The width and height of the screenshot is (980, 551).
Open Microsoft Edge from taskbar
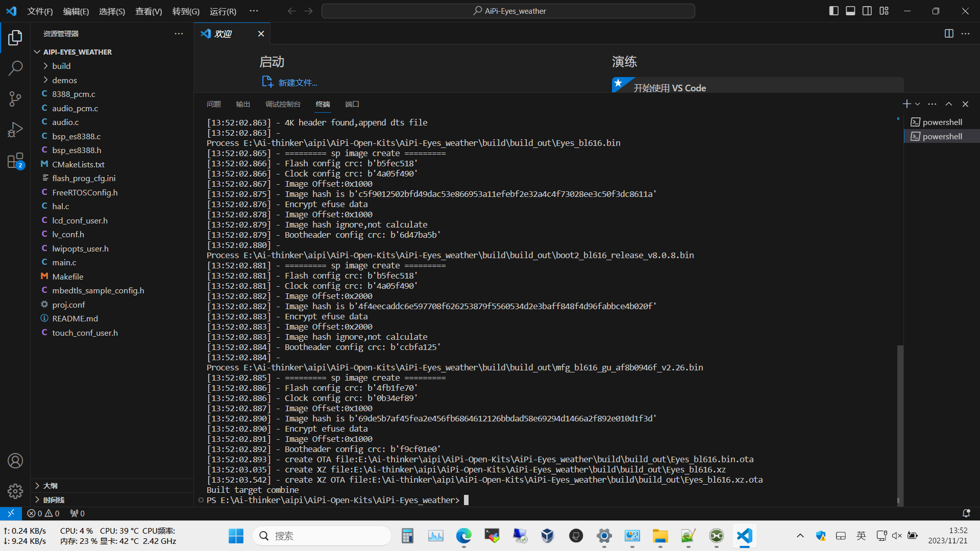click(x=463, y=536)
